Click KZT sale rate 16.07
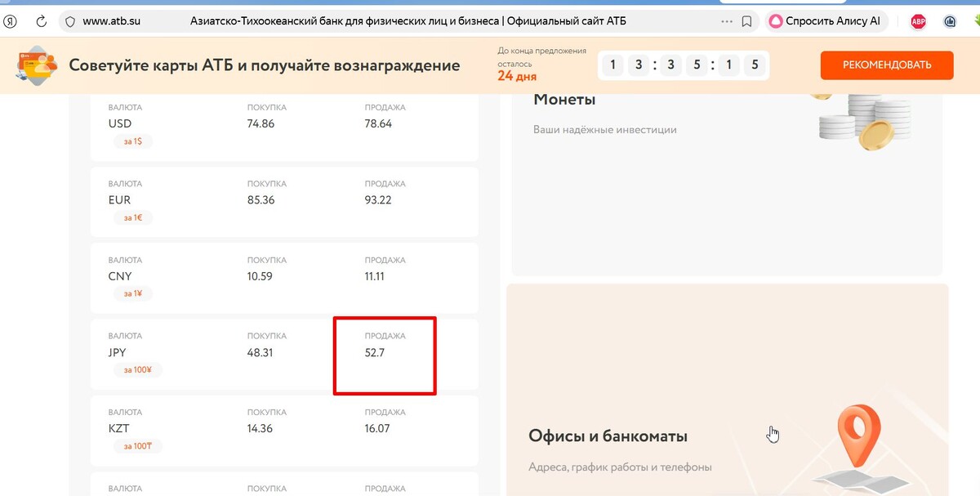The width and height of the screenshot is (980, 496). 378,428
